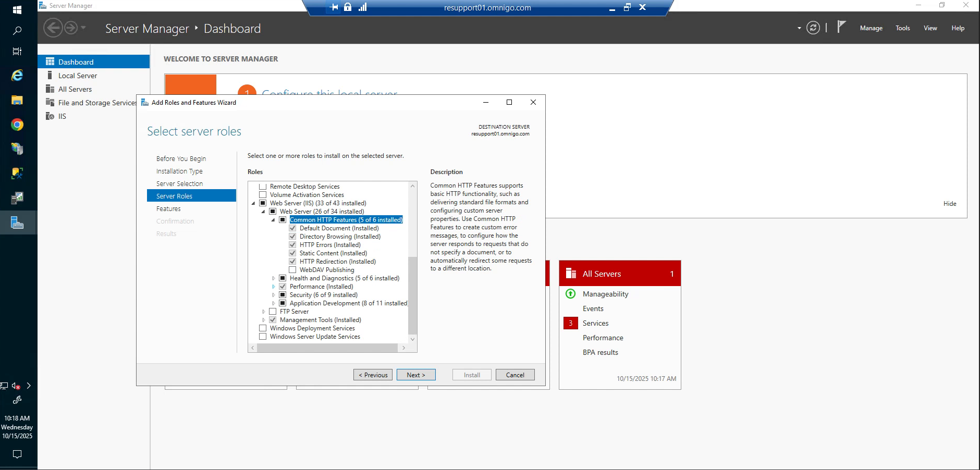This screenshot has height=470, width=980.
Task: Open the Manage menu
Action: (871, 28)
